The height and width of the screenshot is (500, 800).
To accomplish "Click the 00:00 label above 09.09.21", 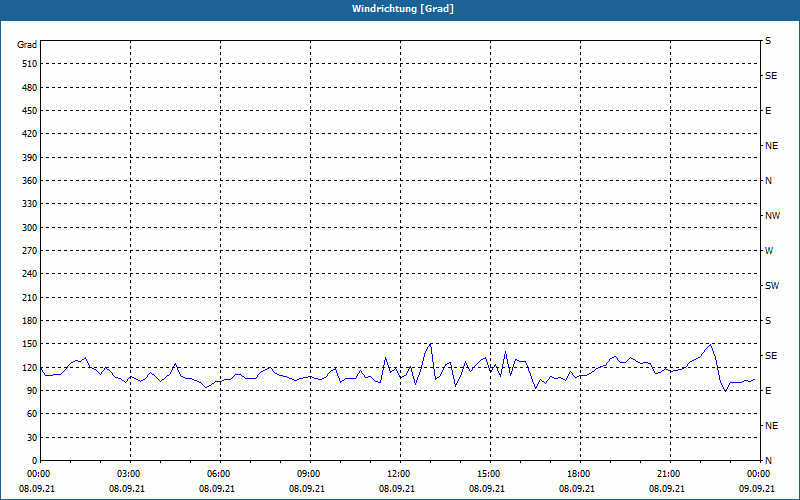I will click(759, 474).
